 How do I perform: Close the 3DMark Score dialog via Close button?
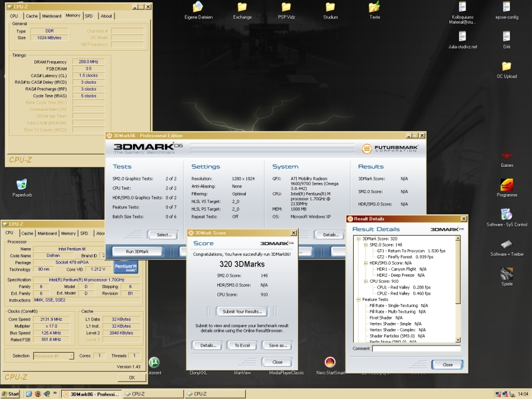277,362
